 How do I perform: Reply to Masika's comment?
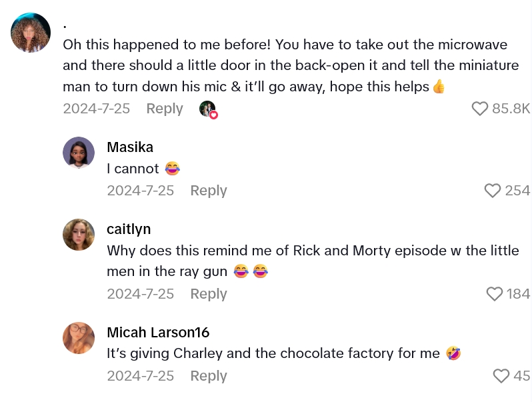[209, 191]
